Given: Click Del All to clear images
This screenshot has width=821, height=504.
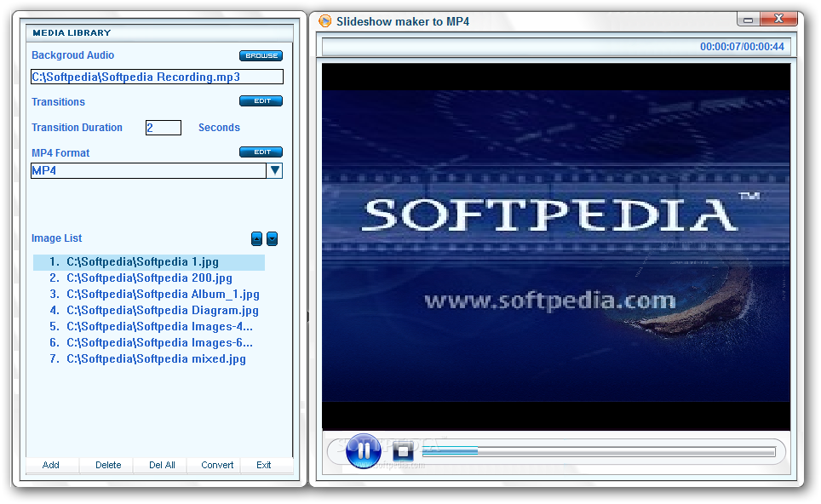Looking at the screenshot, I should point(162,465).
